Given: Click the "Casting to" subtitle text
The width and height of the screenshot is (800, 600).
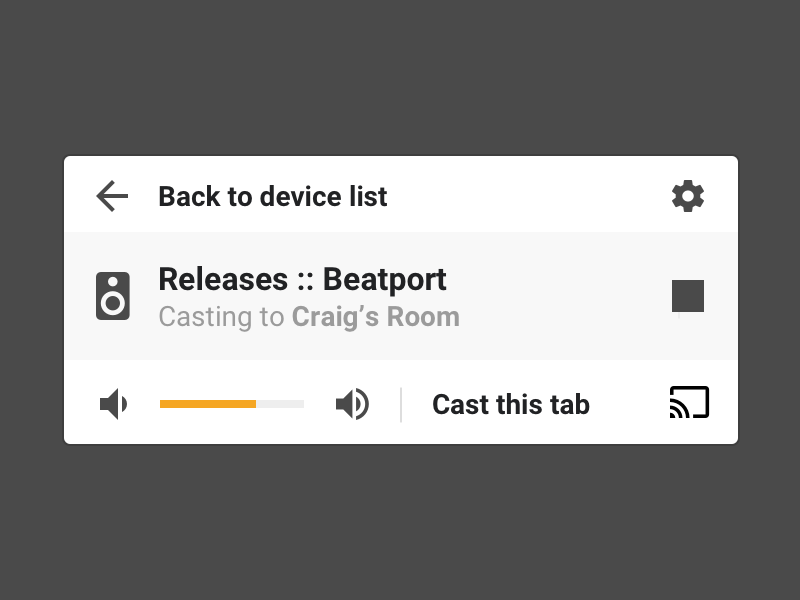Looking at the screenshot, I should click(x=221, y=317).
